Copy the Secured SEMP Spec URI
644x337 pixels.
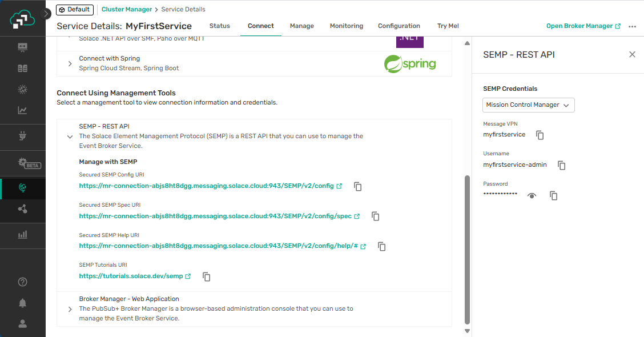tap(376, 216)
